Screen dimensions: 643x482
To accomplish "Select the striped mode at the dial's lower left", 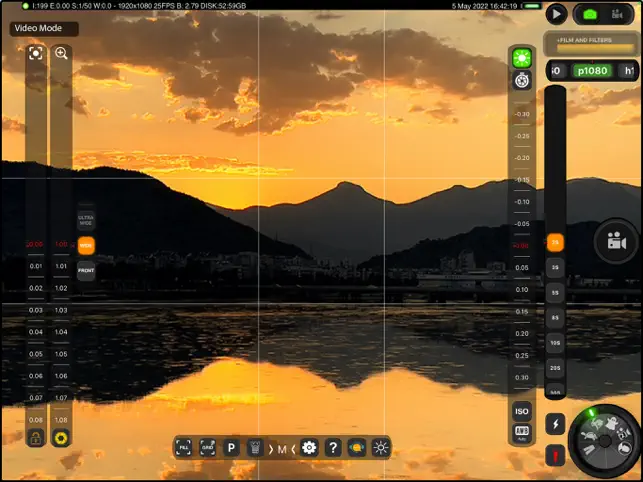I will click(589, 450).
